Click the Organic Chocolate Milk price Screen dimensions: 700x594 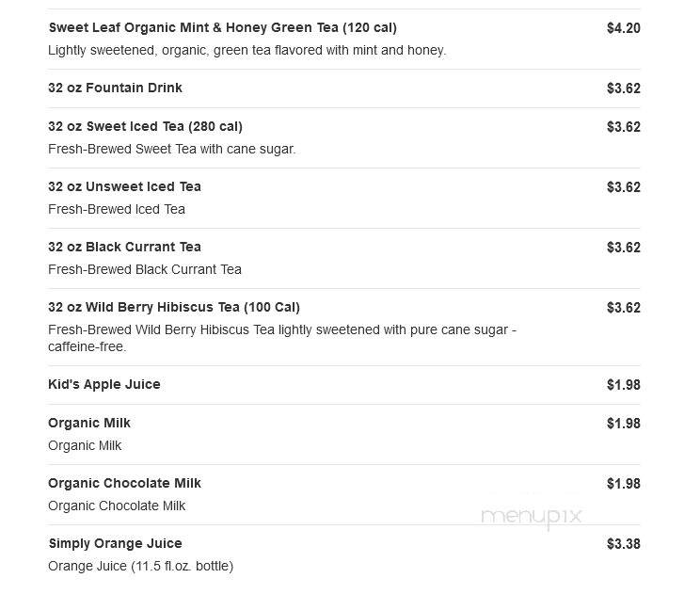tap(623, 484)
